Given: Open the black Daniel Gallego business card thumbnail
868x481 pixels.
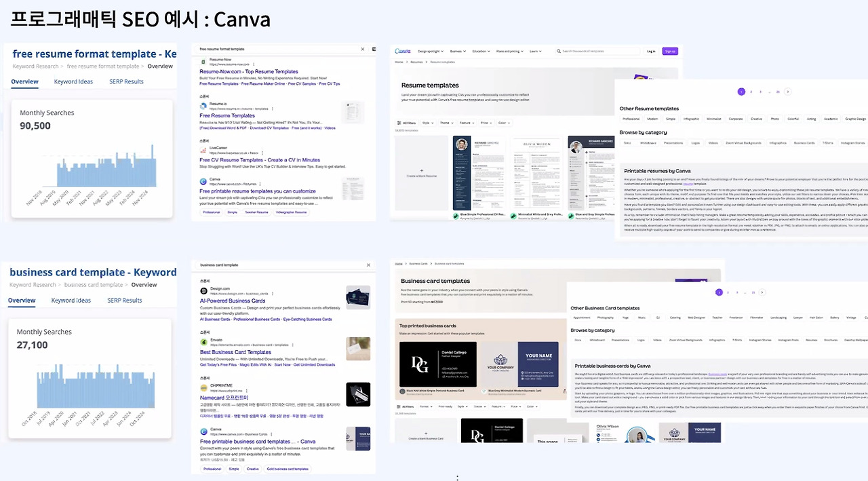Looking at the screenshot, I should point(438,364).
